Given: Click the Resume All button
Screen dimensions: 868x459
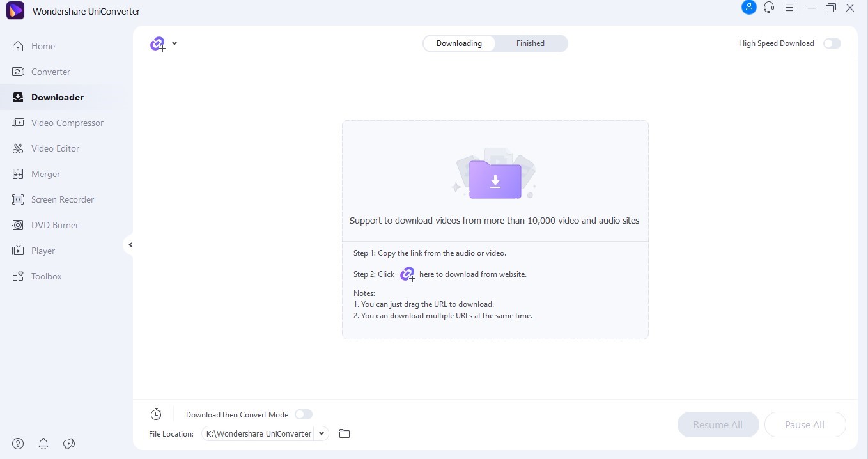Looking at the screenshot, I should pyautogui.click(x=718, y=424).
